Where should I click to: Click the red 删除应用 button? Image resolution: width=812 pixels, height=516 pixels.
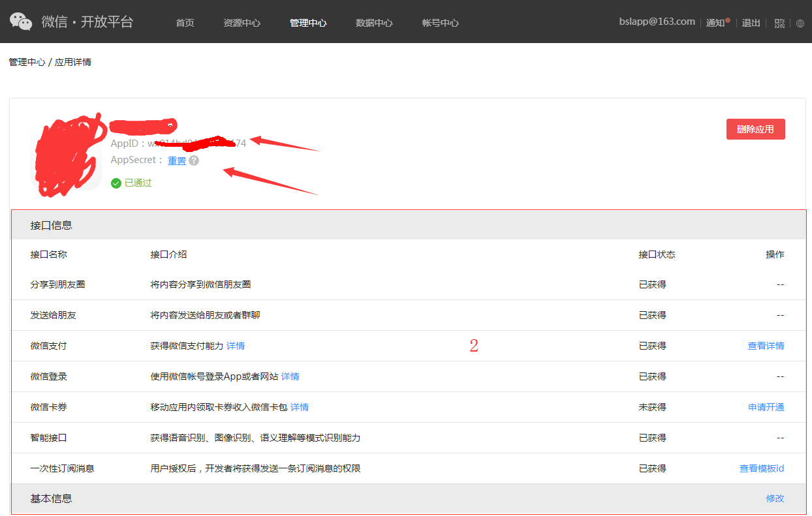(756, 129)
